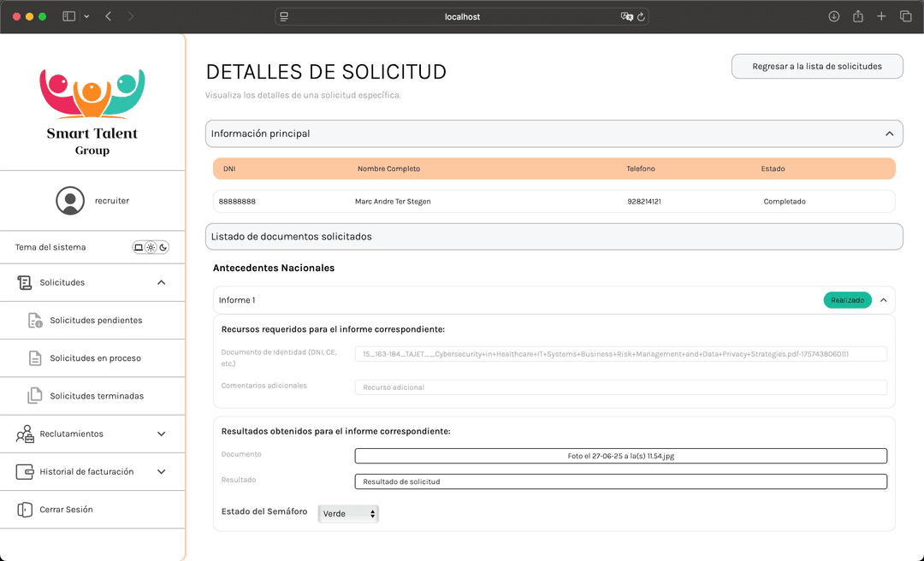Collapse the Información principal section

point(890,133)
